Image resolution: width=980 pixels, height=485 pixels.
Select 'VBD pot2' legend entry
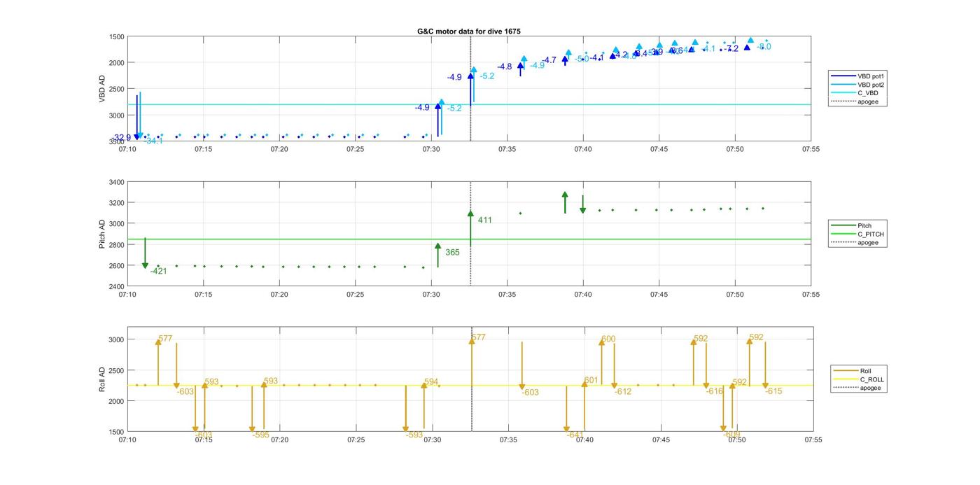click(x=858, y=85)
